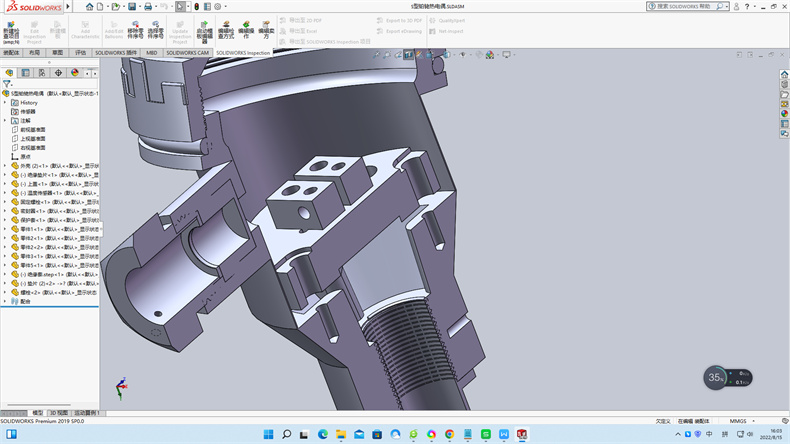Expand the 温度传感器 component node
The height and width of the screenshot is (444, 790).
[x=5, y=192]
